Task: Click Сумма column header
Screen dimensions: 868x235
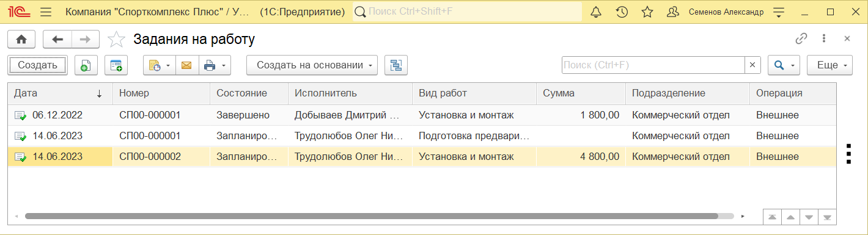Action: pos(580,93)
